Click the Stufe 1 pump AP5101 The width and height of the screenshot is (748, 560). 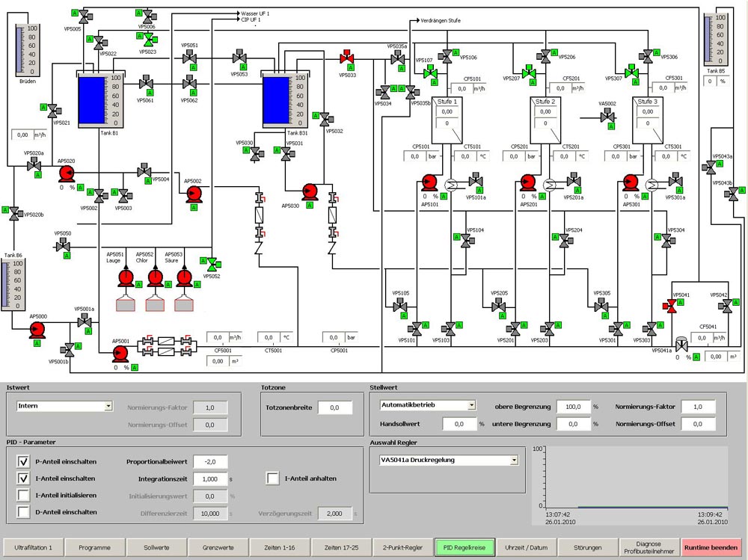[x=429, y=182]
